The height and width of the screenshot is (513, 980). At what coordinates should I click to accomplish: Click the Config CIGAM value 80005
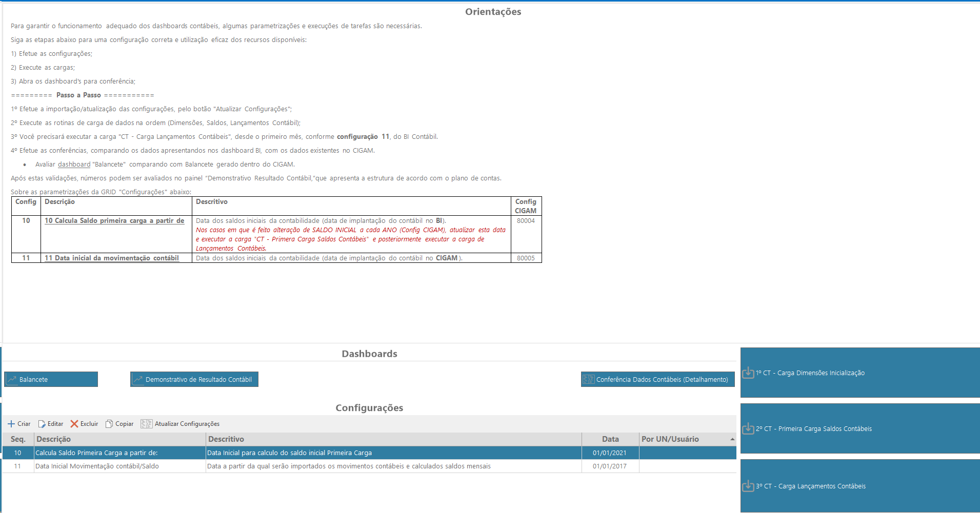[x=526, y=258]
